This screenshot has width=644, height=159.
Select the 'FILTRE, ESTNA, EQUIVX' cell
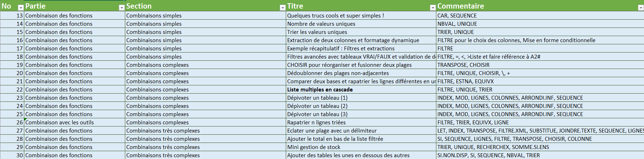tap(540, 81)
